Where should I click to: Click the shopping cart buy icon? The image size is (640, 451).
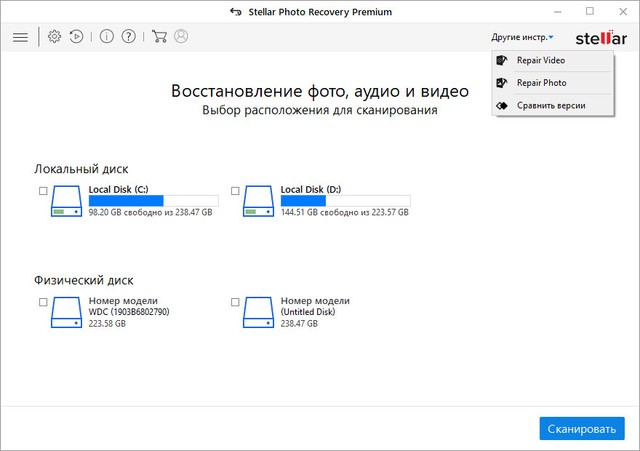[159, 37]
